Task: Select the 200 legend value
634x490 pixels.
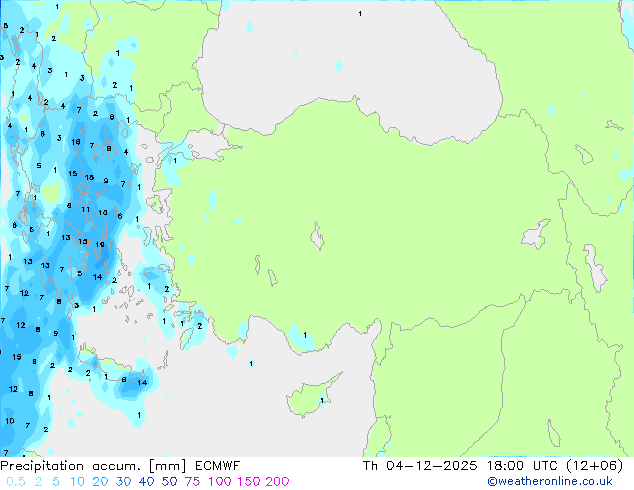Action: [277, 482]
